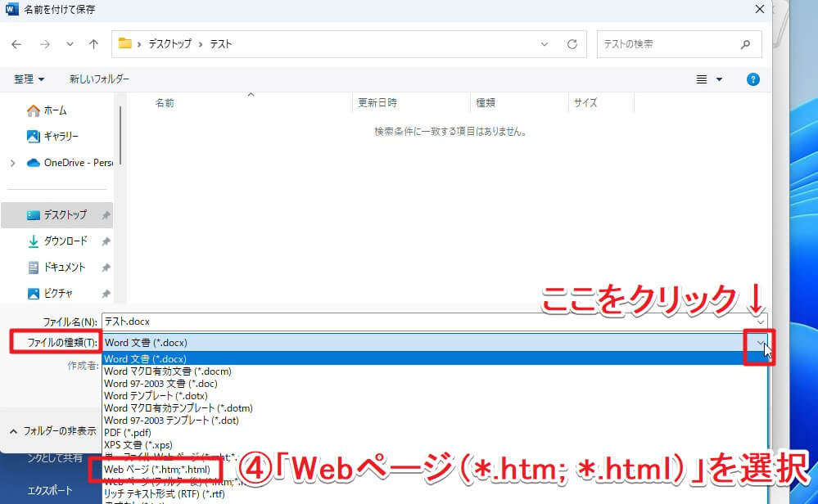Open ギャラリー in navigation pane
Viewport: 818px width, 504px height.
click(x=52, y=137)
